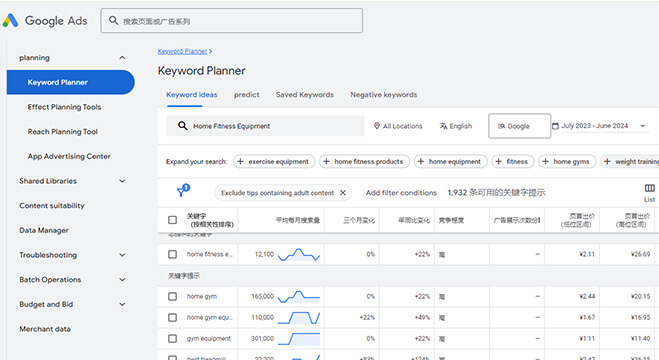
Task: Select Keyword Planner in the sidebar
Action: click(71, 82)
